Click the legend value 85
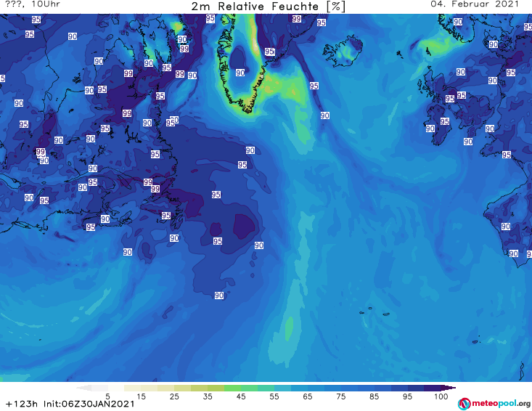The height and width of the screenshot is (411, 532). [x=374, y=396]
